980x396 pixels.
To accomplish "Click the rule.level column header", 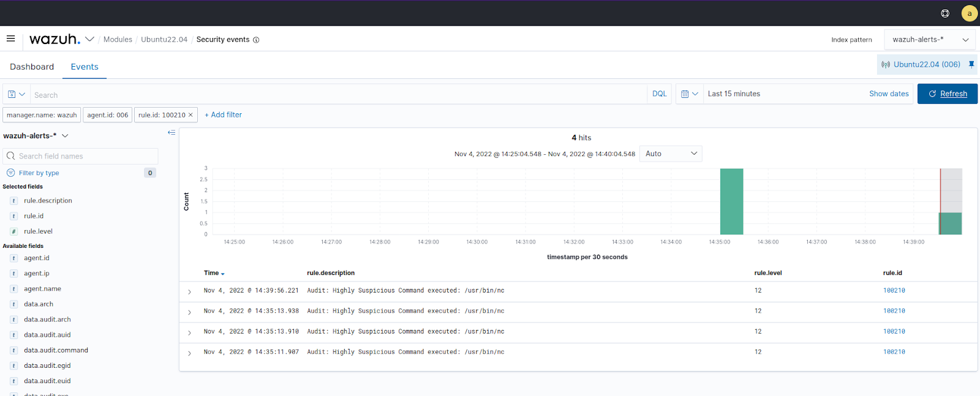I will [768, 273].
